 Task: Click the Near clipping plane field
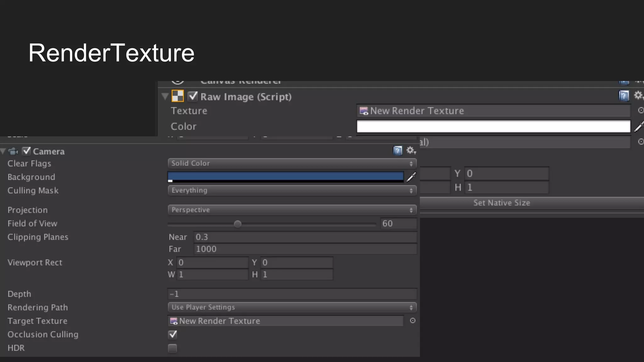click(305, 237)
